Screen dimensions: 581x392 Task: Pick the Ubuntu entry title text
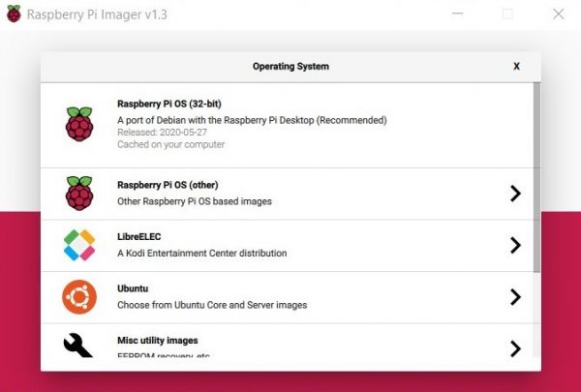click(136, 288)
